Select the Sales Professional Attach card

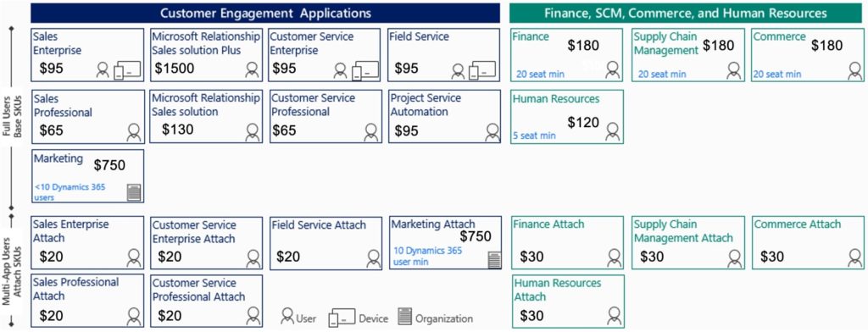click(x=87, y=302)
